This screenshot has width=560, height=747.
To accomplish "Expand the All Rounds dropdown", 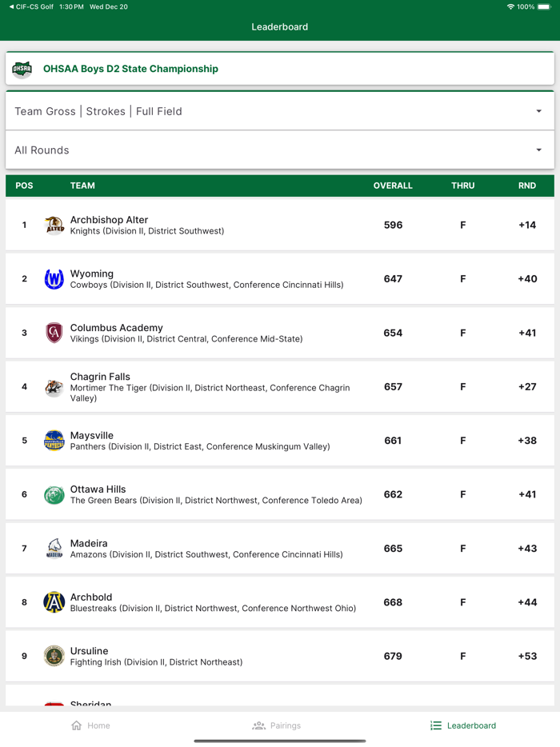I will coord(279,150).
